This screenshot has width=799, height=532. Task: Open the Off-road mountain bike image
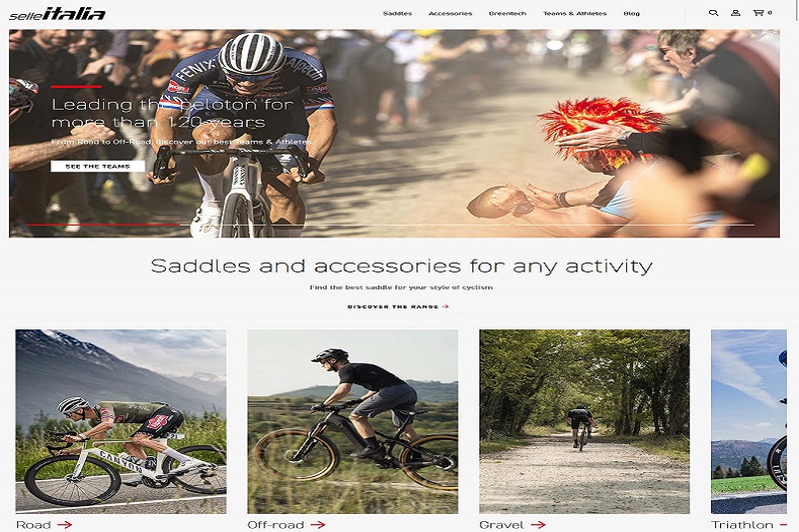pos(353,421)
